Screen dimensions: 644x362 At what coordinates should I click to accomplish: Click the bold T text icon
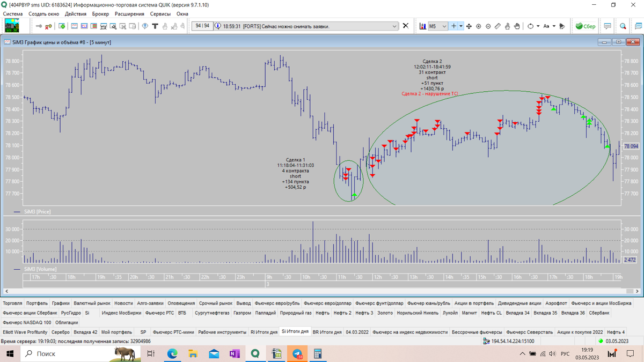[155, 26]
